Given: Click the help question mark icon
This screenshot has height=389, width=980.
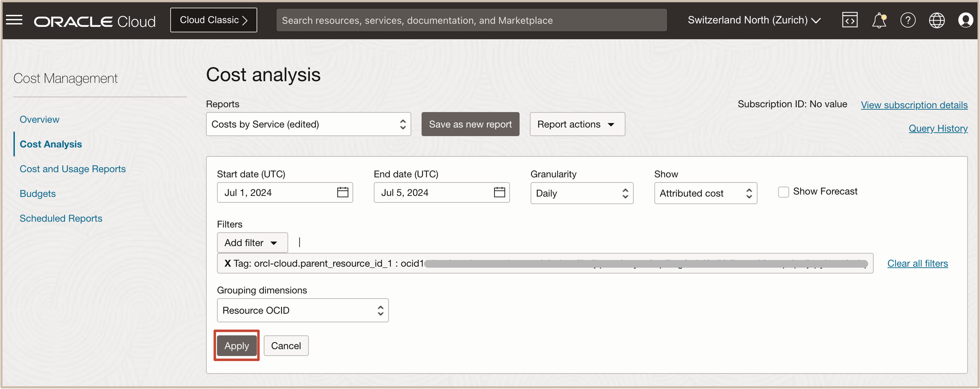Looking at the screenshot, I should (x=907, y=20).
